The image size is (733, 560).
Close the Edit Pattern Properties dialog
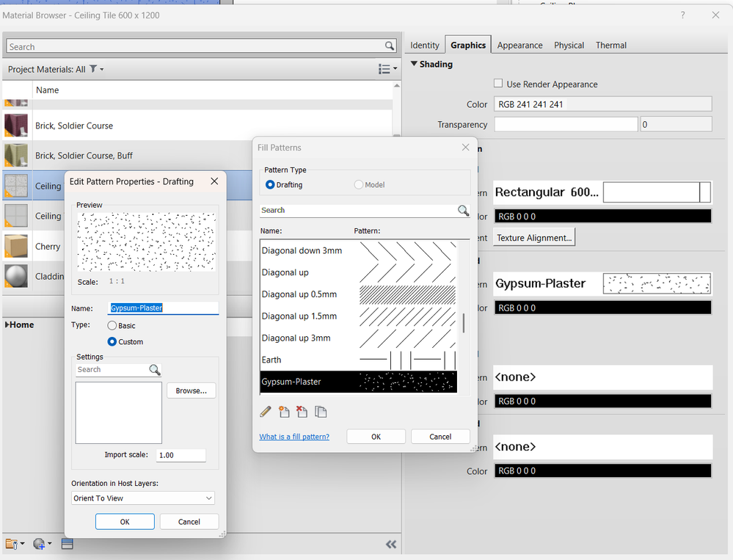click(x=214, y=181)
